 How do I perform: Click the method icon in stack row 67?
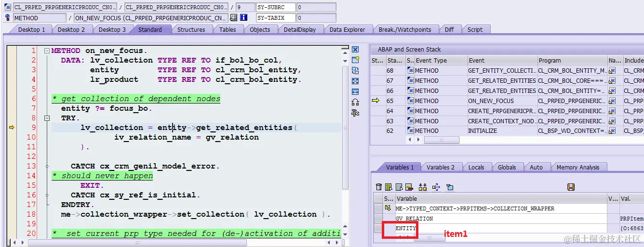tap(411, 80)
